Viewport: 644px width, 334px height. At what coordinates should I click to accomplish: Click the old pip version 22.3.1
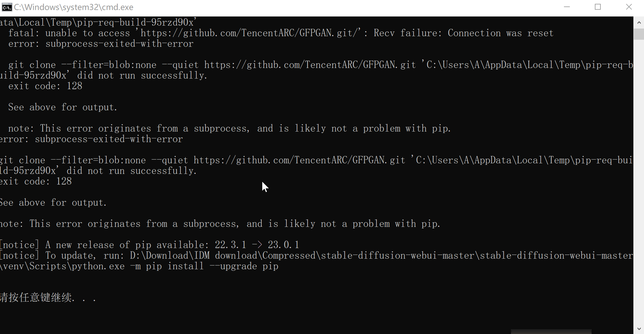pos(230,245)
